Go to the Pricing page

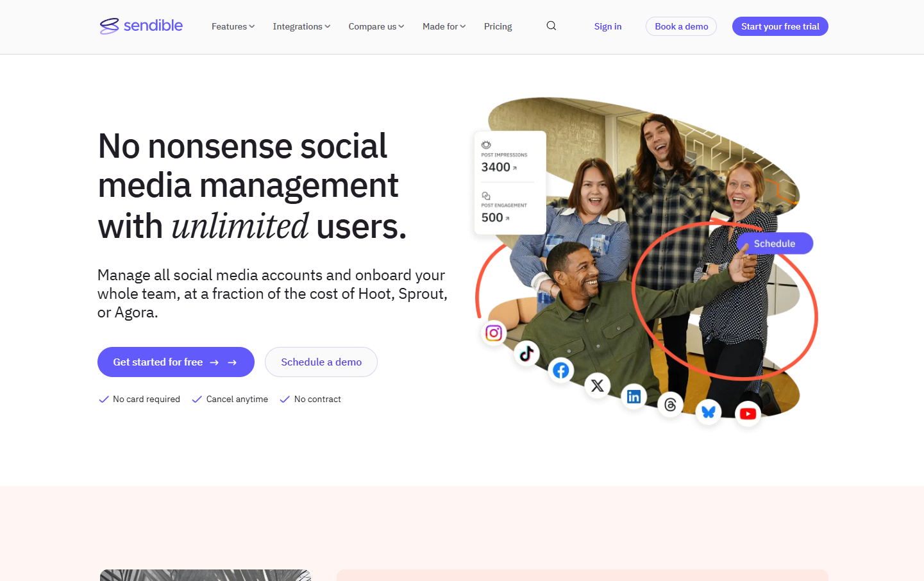point(498,26)
